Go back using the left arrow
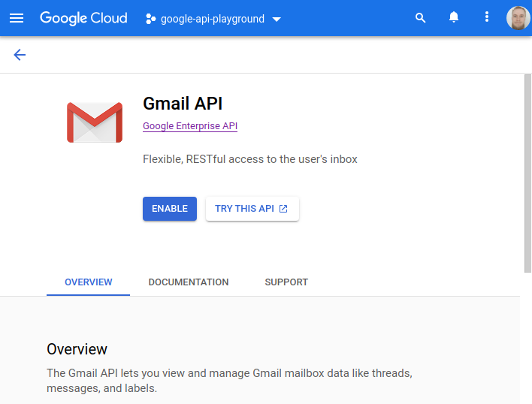This screenshot has height=404, width=532. (20, 55)
